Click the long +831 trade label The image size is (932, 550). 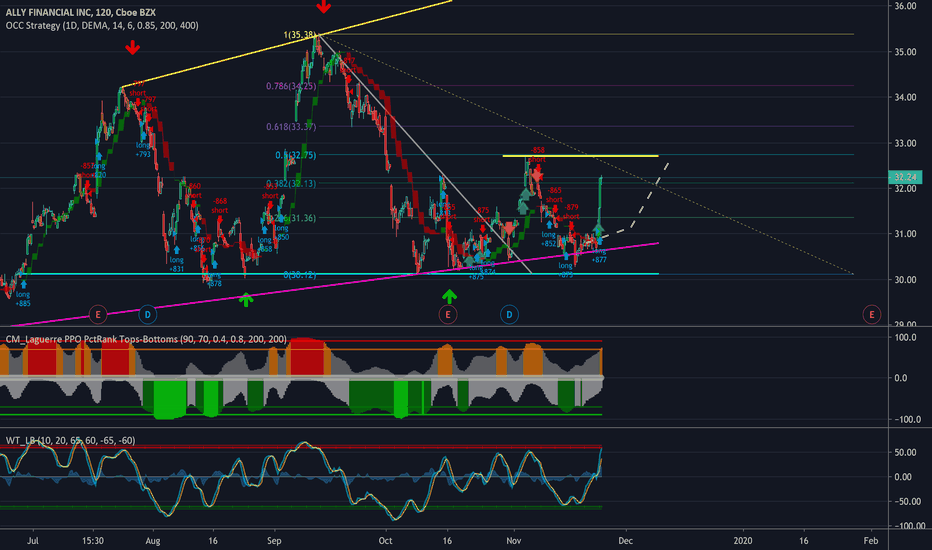[x=177, y=264]
